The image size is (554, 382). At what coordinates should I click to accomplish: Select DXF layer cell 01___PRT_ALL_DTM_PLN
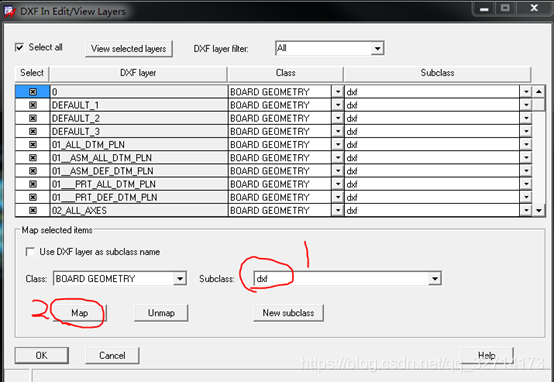pos(139,184)
